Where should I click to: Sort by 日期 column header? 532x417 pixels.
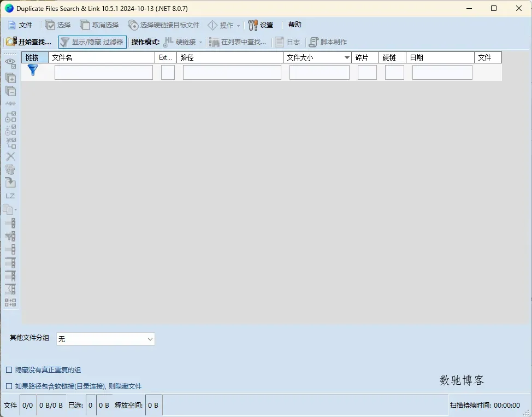[440, 57]
